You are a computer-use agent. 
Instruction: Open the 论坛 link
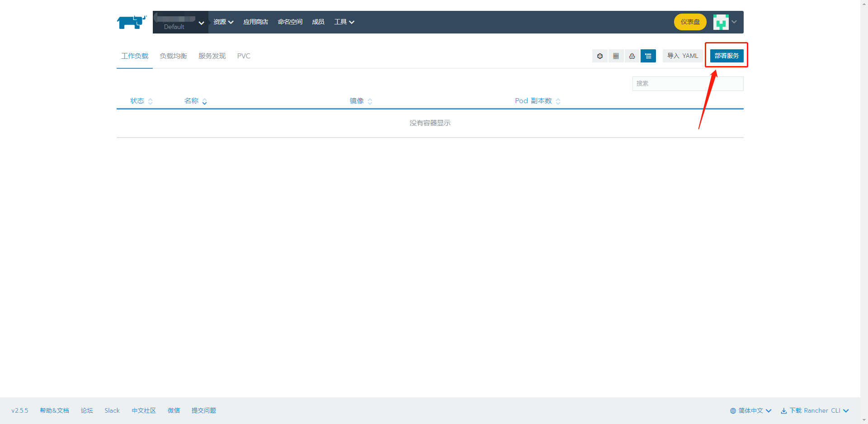tap(87, 411)
